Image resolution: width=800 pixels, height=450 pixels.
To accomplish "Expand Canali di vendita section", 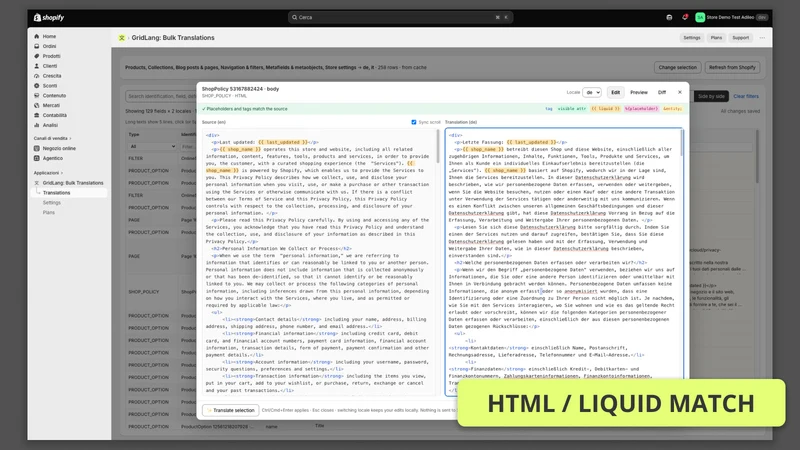I will 52,138.
